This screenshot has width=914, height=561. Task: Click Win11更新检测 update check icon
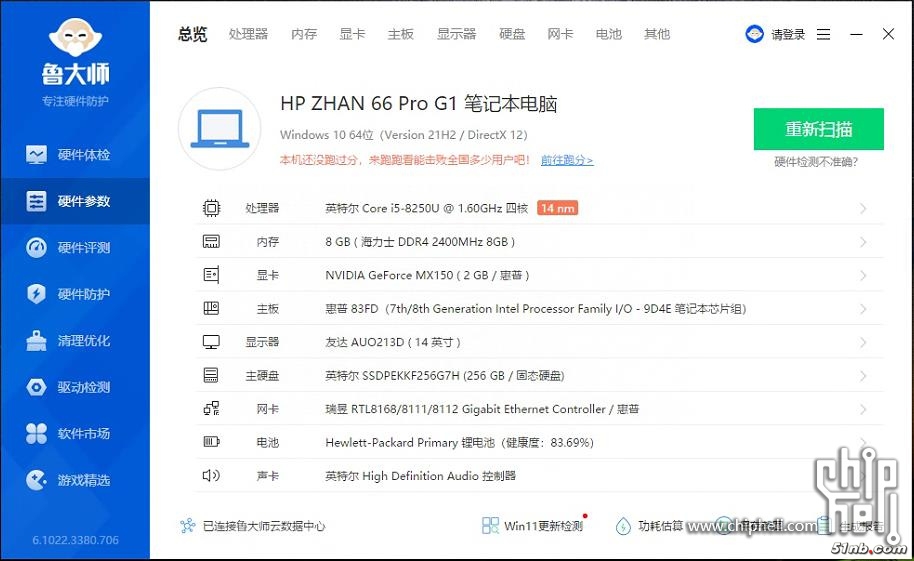[x=490, y=526]
